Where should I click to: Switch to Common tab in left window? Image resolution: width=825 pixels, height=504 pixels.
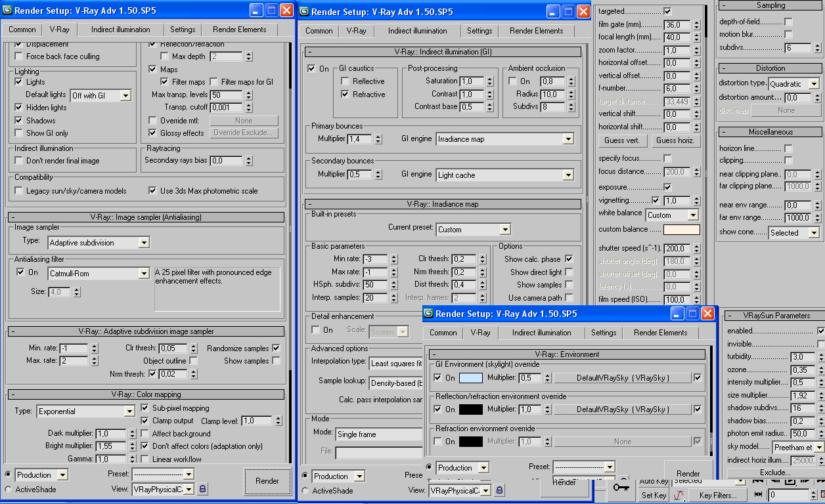pyautogui.click(x=22, y=30)
